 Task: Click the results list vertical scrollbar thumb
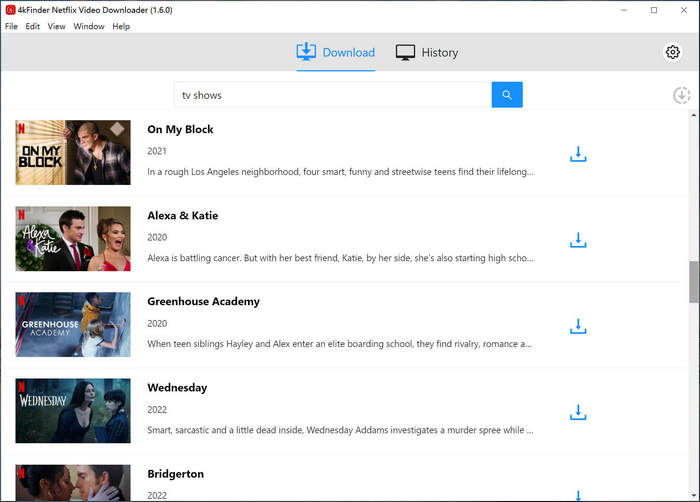click(693, 282)
